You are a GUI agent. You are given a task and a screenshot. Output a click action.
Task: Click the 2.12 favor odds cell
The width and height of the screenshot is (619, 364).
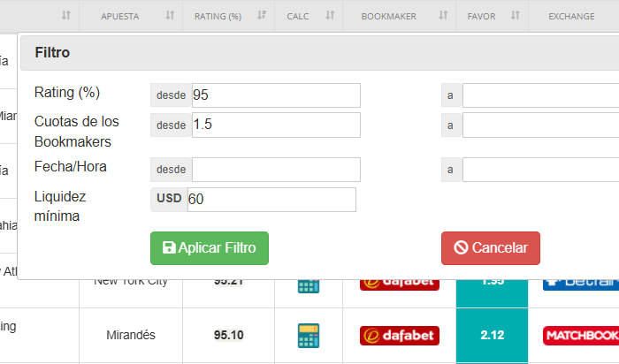click(x=492, y=336)
